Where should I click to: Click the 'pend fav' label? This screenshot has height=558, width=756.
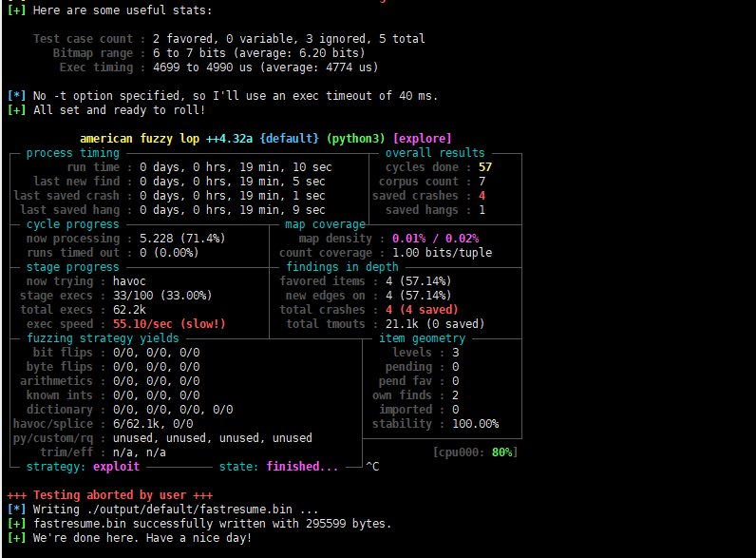(x=406, y=381)
